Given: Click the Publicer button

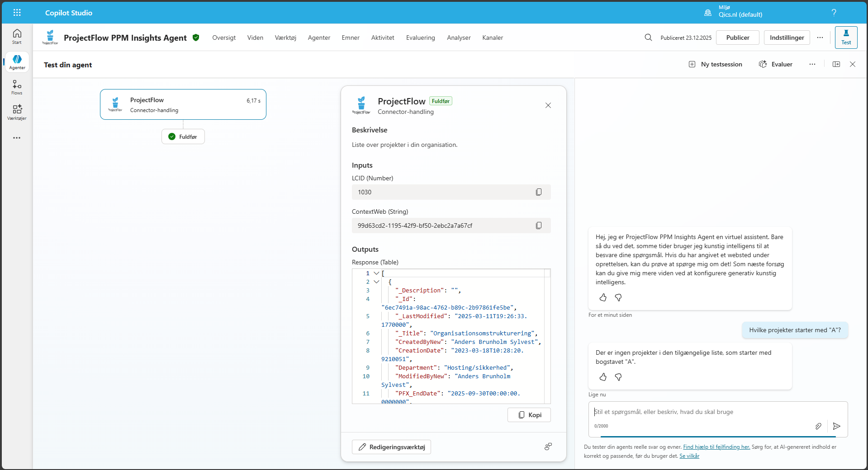Looking at the screenshot, I should [738, 38].
